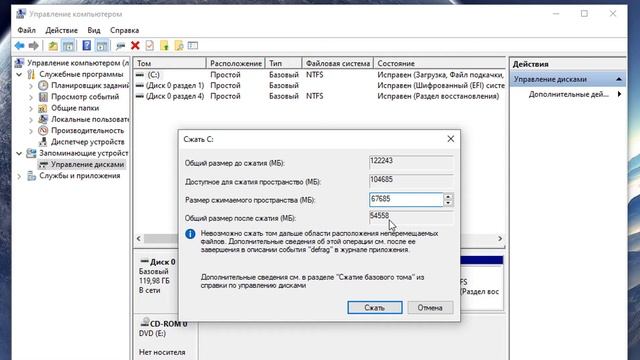Maximize the Computer Management window
The height and width of the screenshot is (360, 640).
pyautogui.click(x=584, y=14)
